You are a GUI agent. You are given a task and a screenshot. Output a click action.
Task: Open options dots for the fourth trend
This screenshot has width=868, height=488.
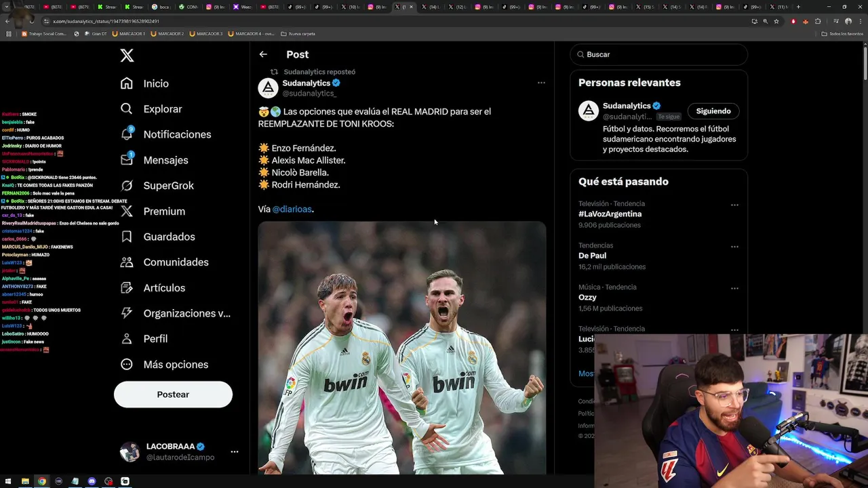734,329
